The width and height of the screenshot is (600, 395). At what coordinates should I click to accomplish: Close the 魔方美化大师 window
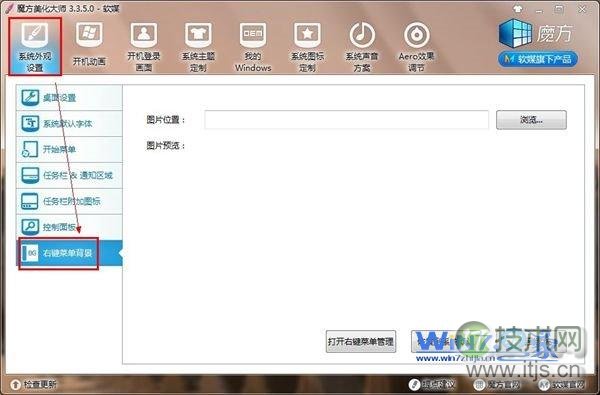(582, 10)
